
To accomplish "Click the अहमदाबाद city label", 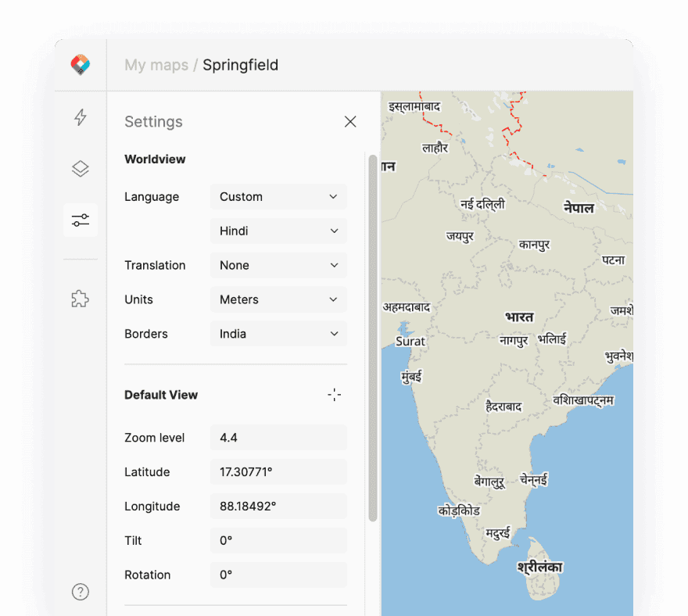I will [407, 307].
